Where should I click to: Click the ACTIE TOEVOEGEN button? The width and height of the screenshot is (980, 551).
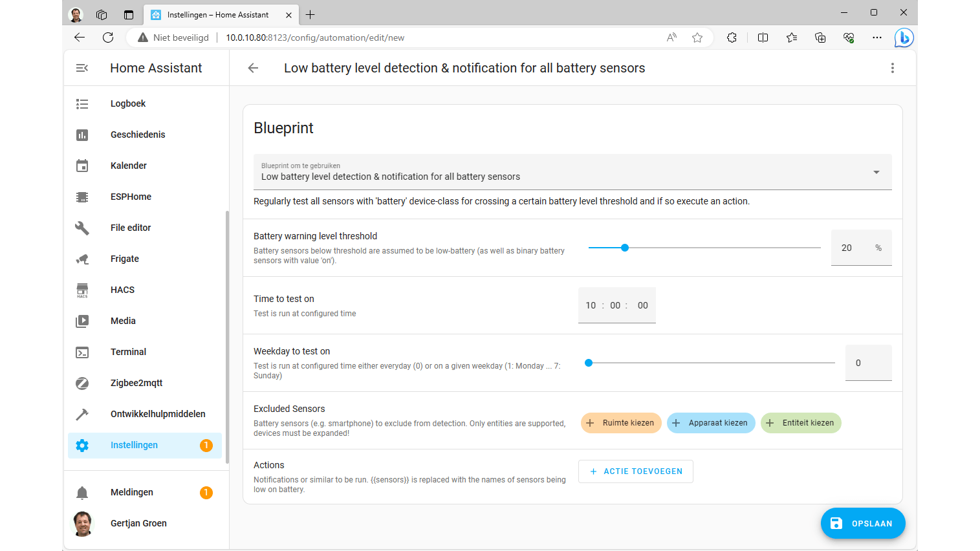coord(635,471)
